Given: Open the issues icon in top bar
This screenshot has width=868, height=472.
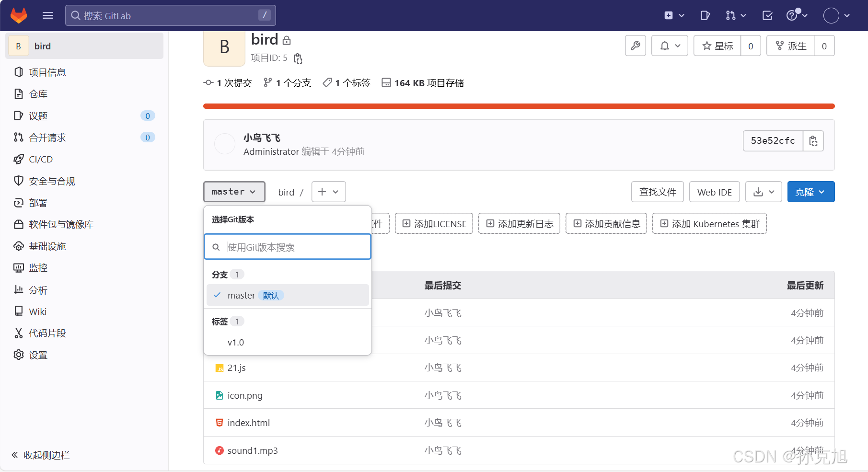Looking at the screenshot, I should pyautogui.click(x=705, y=15).
